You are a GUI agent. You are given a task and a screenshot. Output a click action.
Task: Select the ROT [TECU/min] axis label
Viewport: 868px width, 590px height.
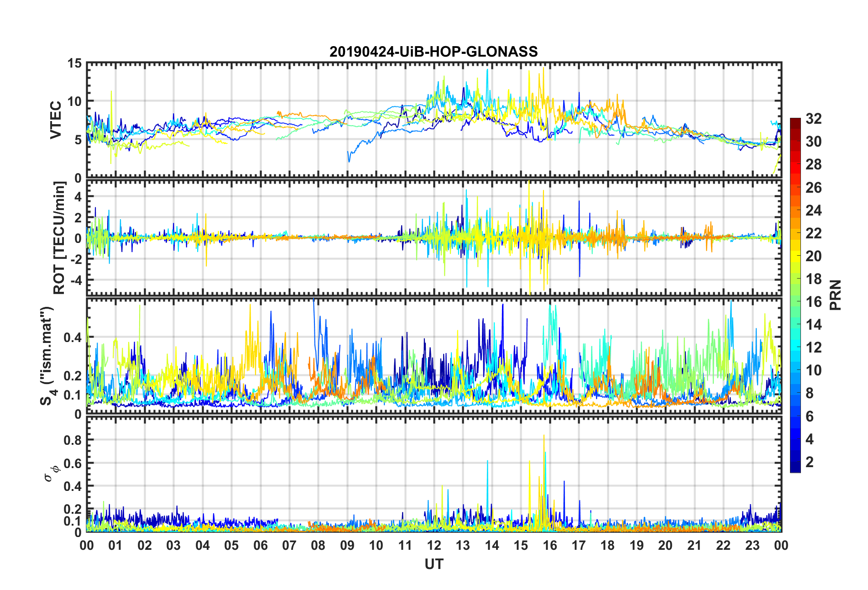(59, 237)
